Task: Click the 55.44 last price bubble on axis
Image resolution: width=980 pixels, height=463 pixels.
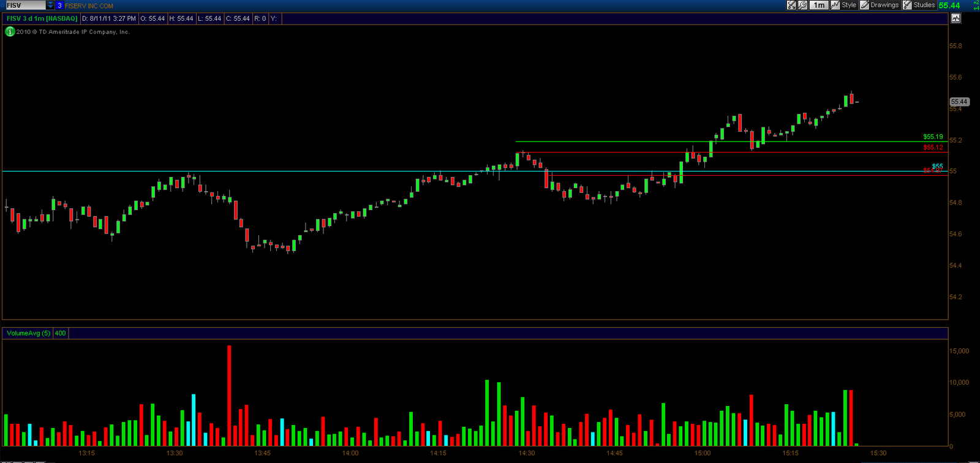Action: [x=959, y=102]
